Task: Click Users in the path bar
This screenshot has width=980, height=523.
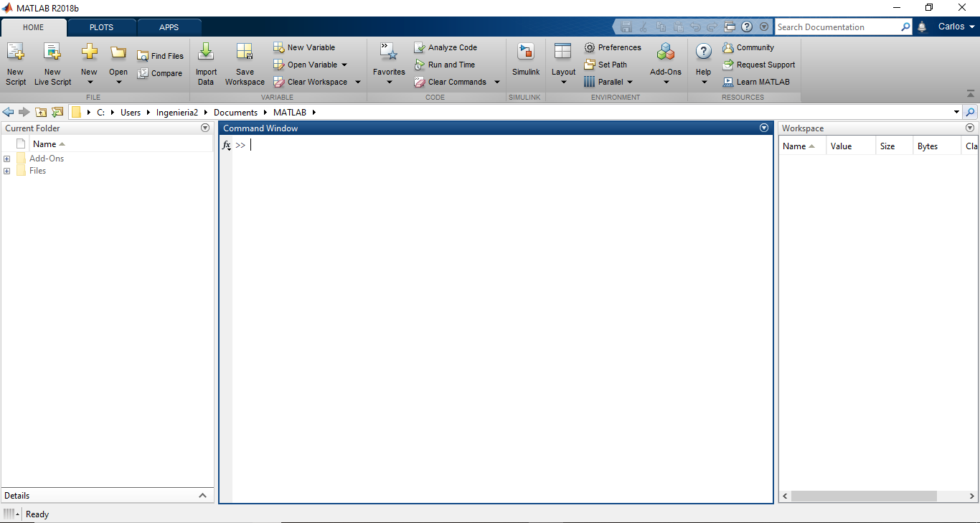Action: (x=131, y=113)
